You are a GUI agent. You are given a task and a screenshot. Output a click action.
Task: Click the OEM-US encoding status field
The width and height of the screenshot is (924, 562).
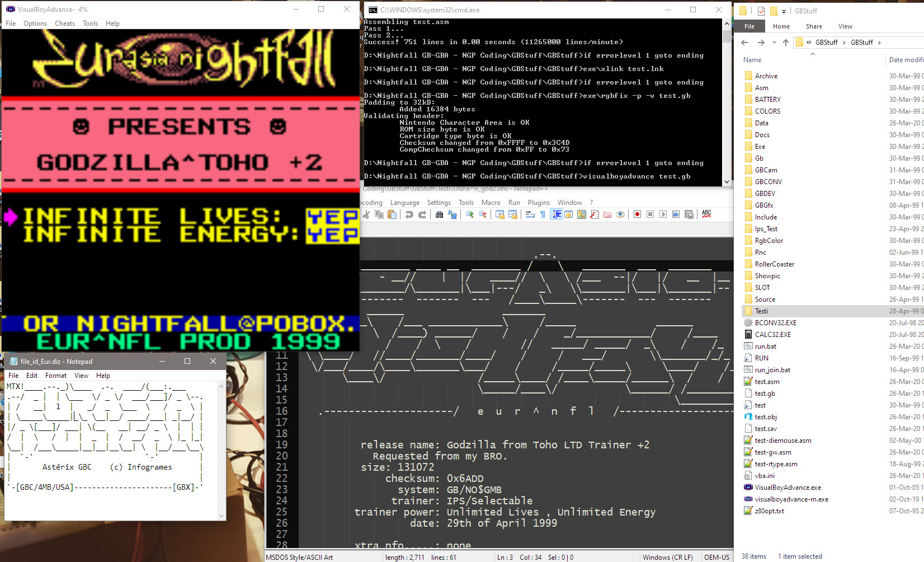(x=716, y=558)
